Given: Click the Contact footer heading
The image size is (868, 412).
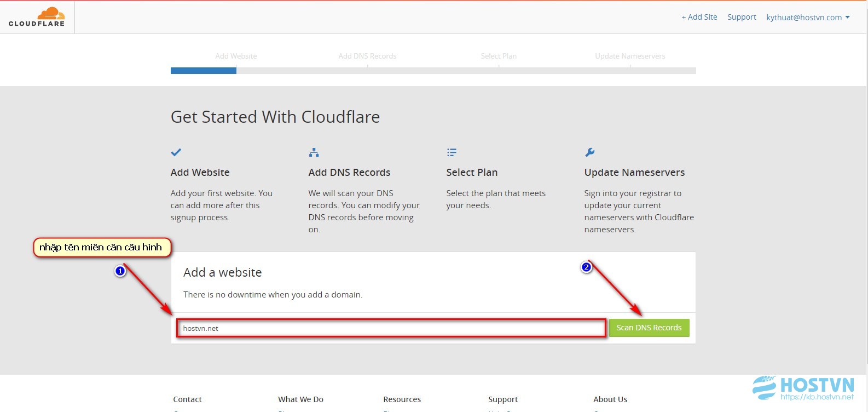Looking at the screenshot, I should click(x=187, y=399).
